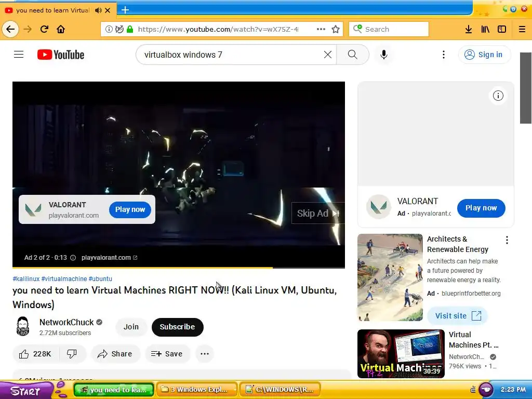The height and width of the screenshot is (399, 532).
Task: Click the info icon on the sidebar ad panel
Action: click(498, 96)
